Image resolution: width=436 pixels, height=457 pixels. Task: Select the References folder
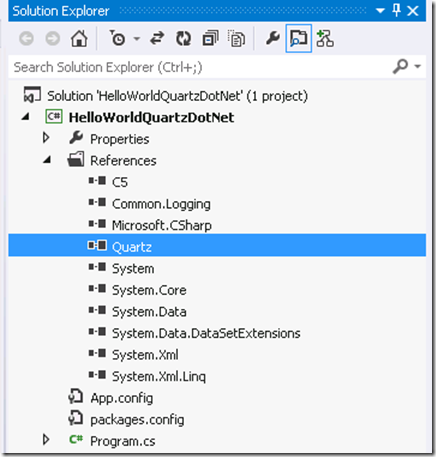[x=123, y=161]
